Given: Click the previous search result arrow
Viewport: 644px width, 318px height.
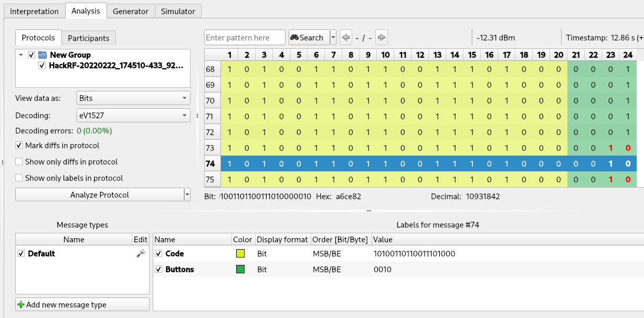Looking at the screenshot, I should click(345, 38).
